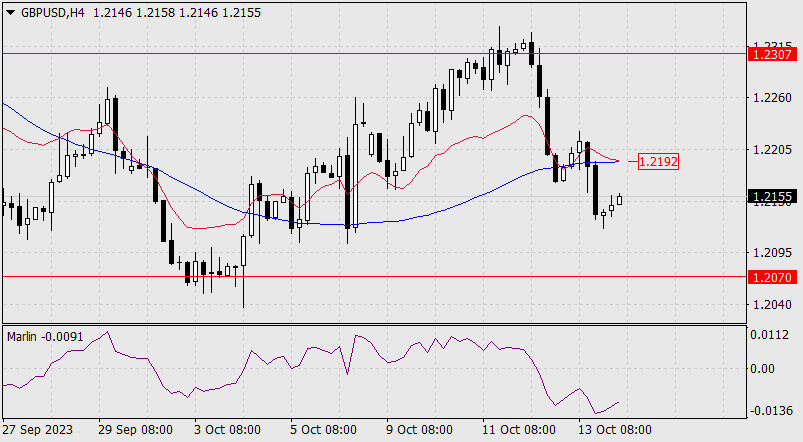Select the 5 Oct 08:00 time label
Image resolution: width=803 pixels, height=442 pixels.
pos(321,429)
